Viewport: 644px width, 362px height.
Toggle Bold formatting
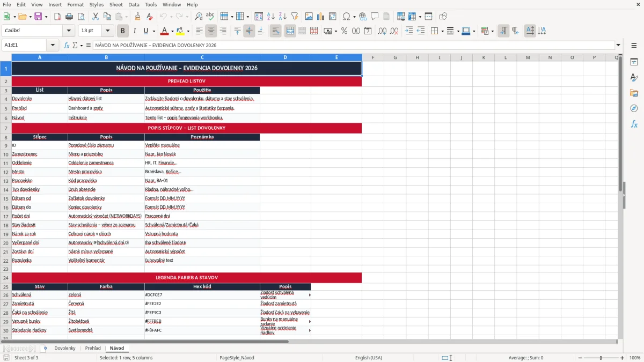[x=123, y=31]
